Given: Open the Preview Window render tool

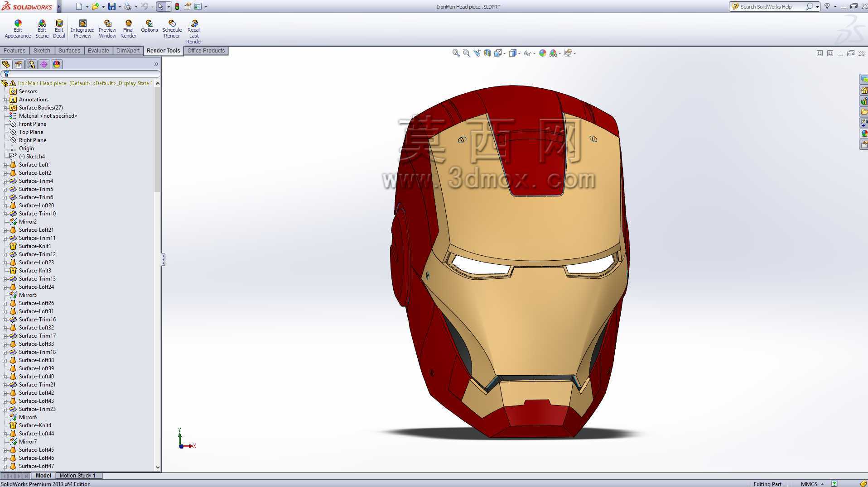Looking at the screenshot, I should click(x=107, y=29).
